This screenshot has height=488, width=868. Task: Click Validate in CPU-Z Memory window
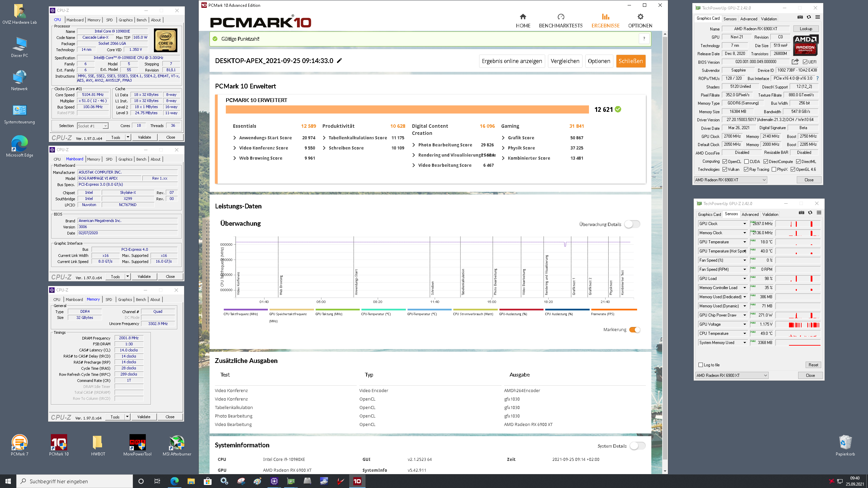coord(144,417)
